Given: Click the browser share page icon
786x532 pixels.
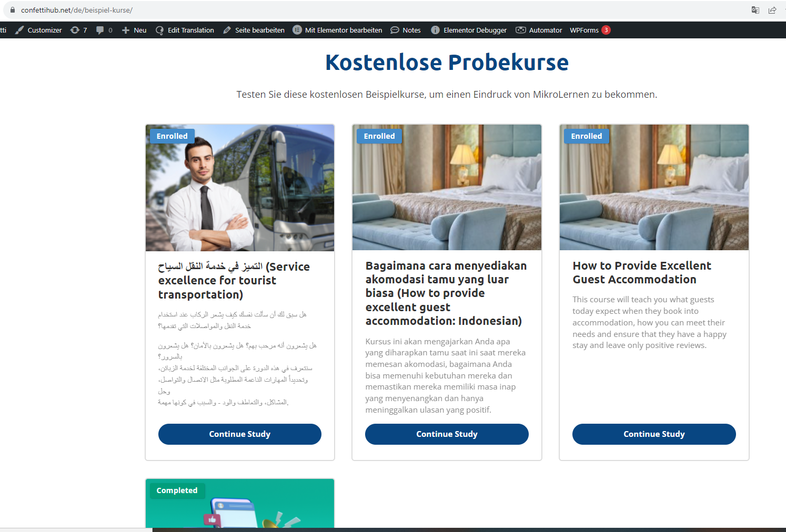Looking at the screenshot, I should 772,10.
